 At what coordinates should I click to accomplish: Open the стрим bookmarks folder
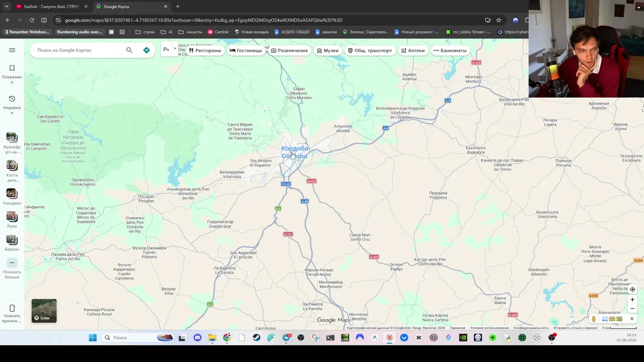point(145,32)
